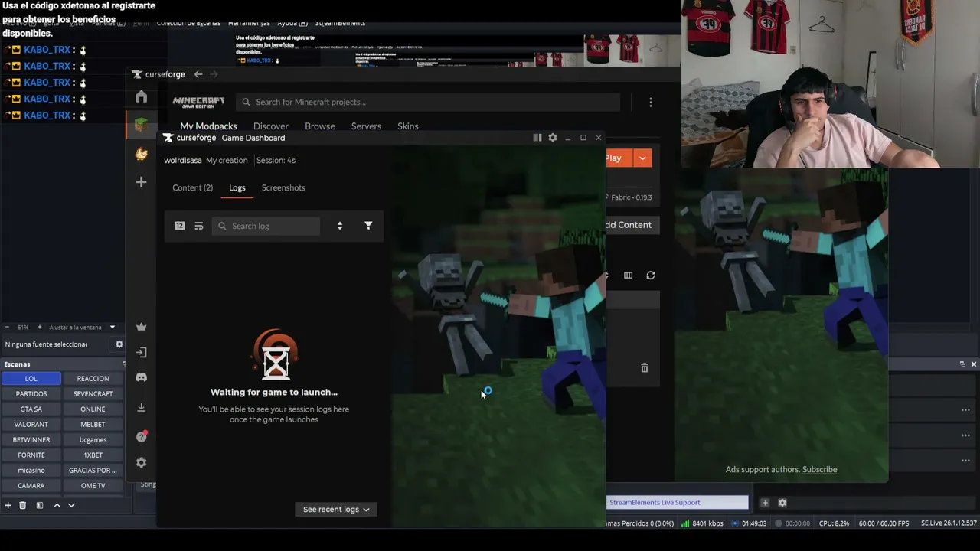Open the Discord icon in CurseForge sidebar
980x551 pixels.
click(x=141, y=377)
